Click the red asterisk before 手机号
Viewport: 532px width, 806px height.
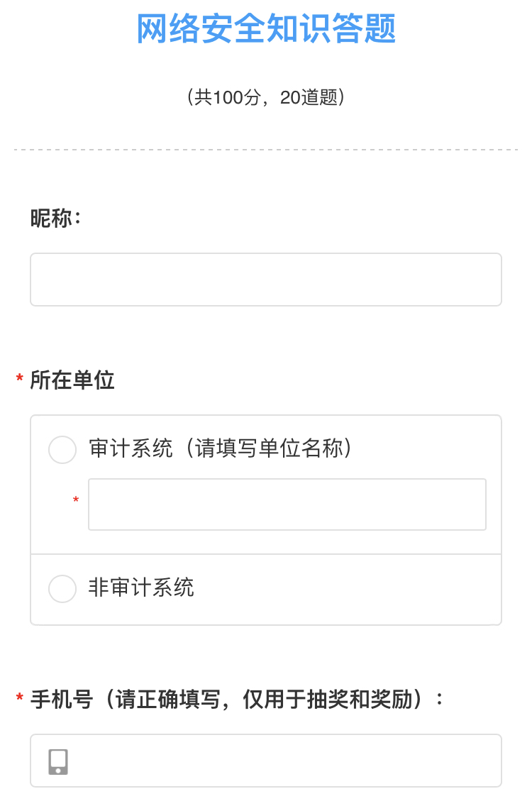19,701
